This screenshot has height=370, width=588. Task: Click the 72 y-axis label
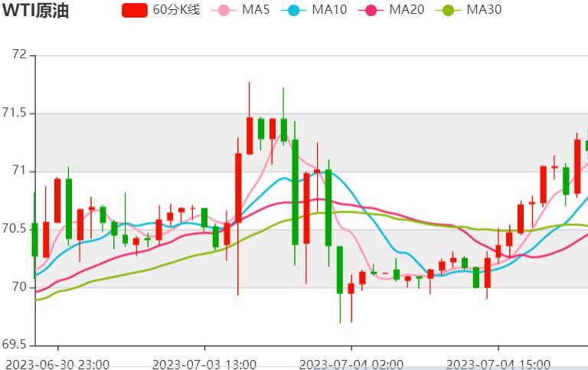click(19, 55)
